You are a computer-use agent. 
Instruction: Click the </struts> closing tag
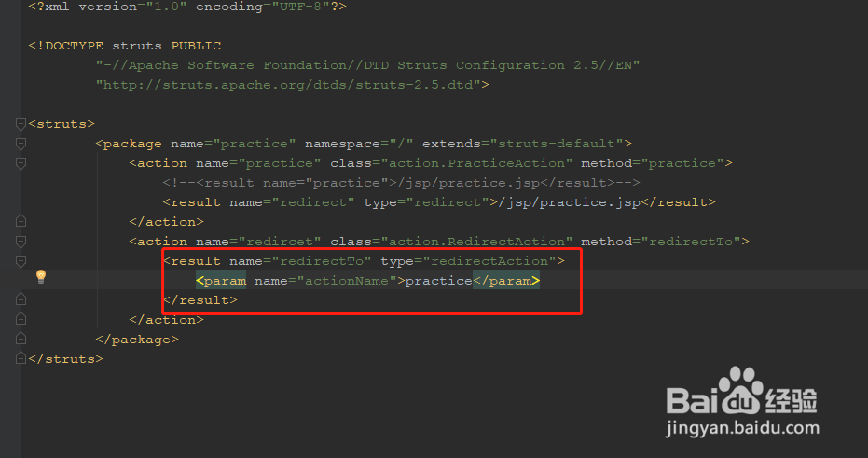click(x=65, y=359)
